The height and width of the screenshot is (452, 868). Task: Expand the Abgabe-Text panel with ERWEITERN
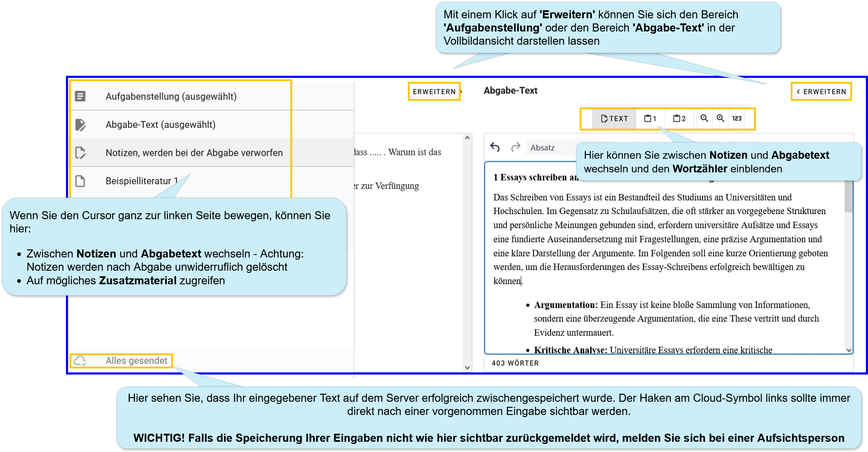tap(821, 92)
